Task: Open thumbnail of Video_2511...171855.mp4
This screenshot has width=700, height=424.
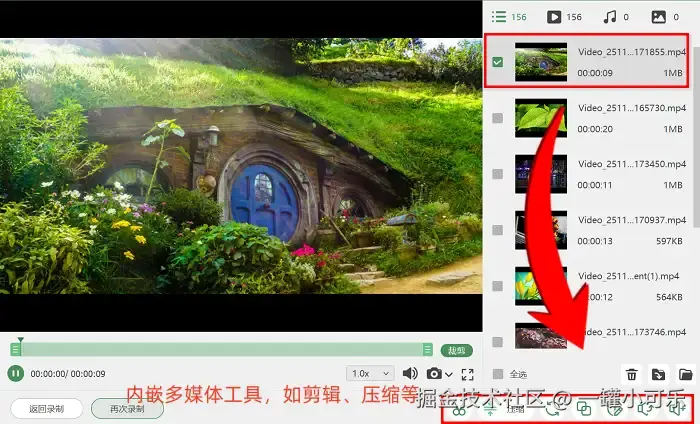Action: (x=541, y=62)
